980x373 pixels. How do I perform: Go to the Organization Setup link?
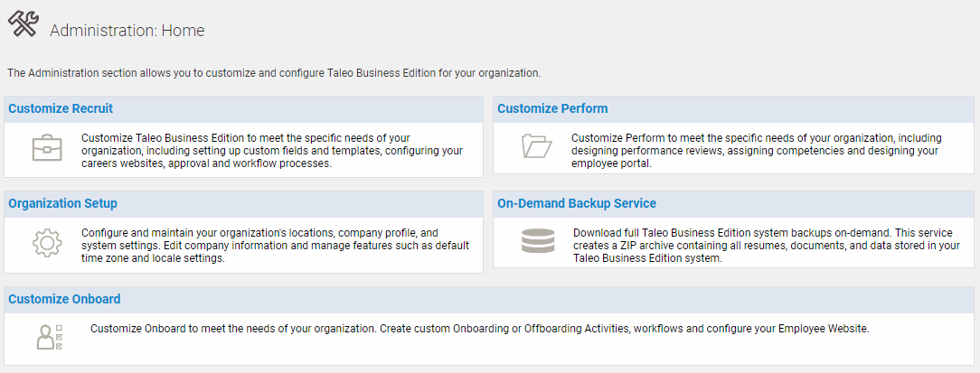(x=62, y=203)
